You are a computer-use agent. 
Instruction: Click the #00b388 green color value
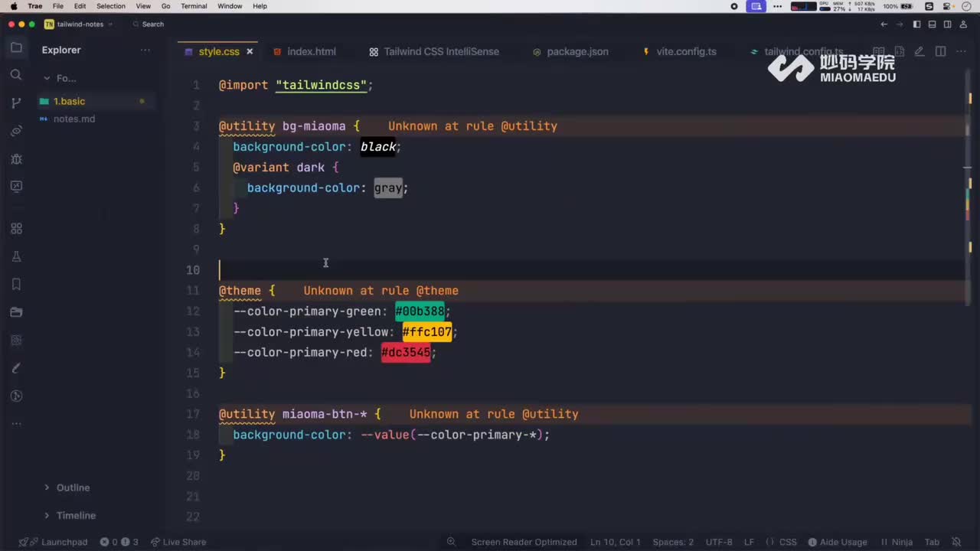tap(420, 311)
